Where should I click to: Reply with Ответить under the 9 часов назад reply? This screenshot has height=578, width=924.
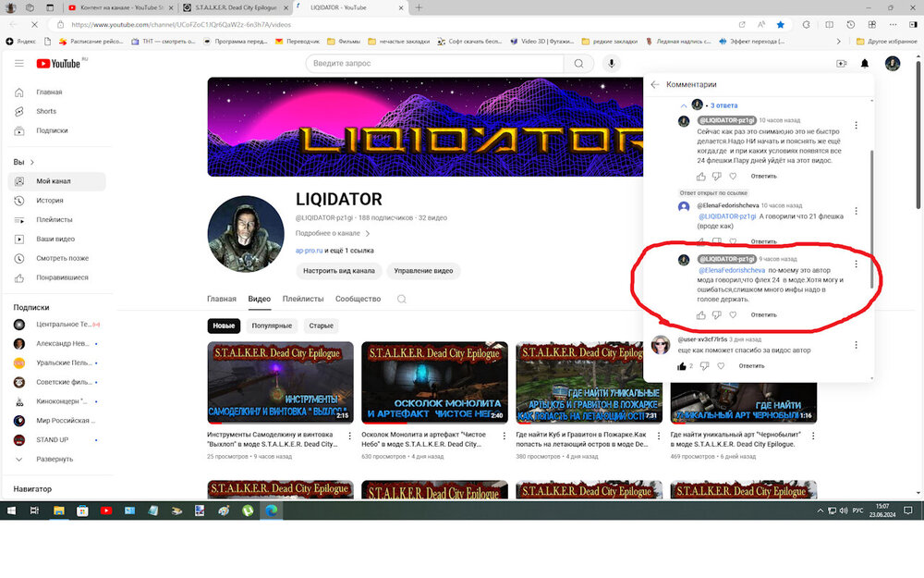click(x=763, y=315)
